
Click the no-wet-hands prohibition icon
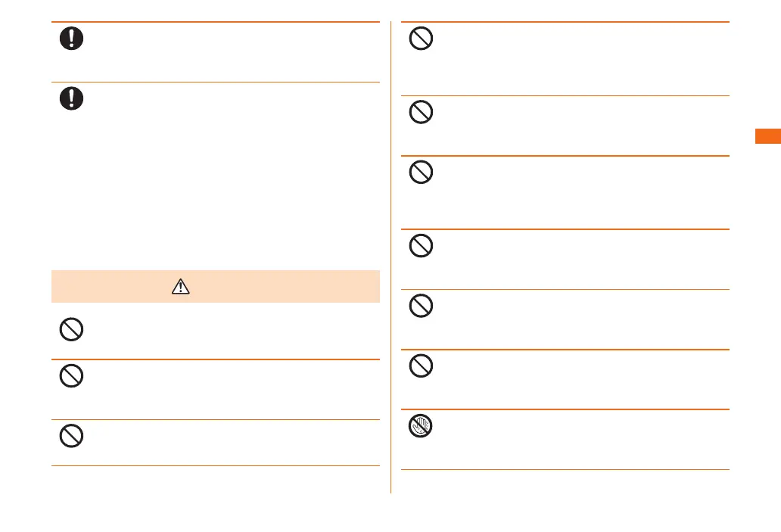421,428
